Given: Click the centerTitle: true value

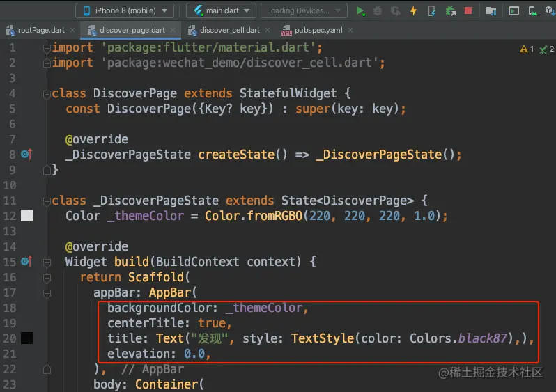Looking at the screenshot, I should click(212, 323).
